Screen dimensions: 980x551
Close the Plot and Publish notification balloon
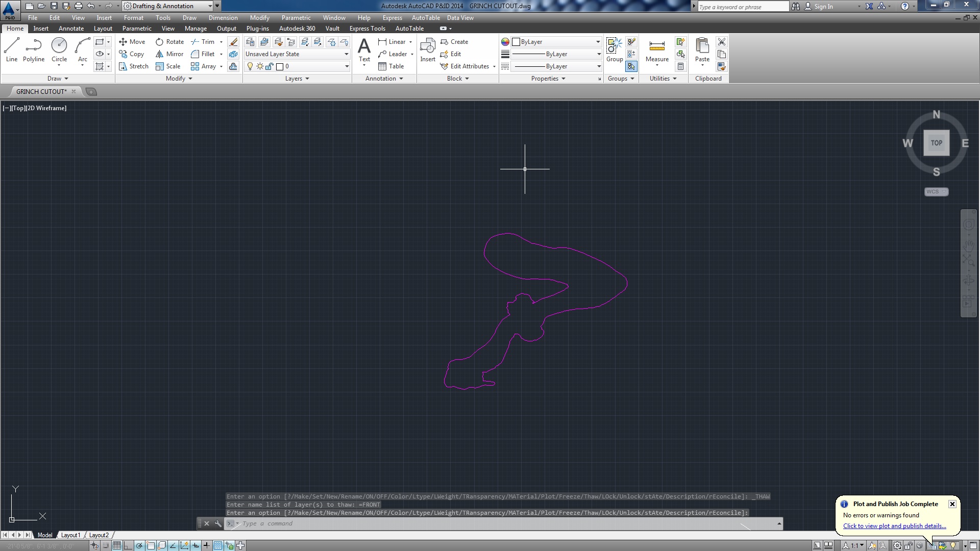[952, 504]
